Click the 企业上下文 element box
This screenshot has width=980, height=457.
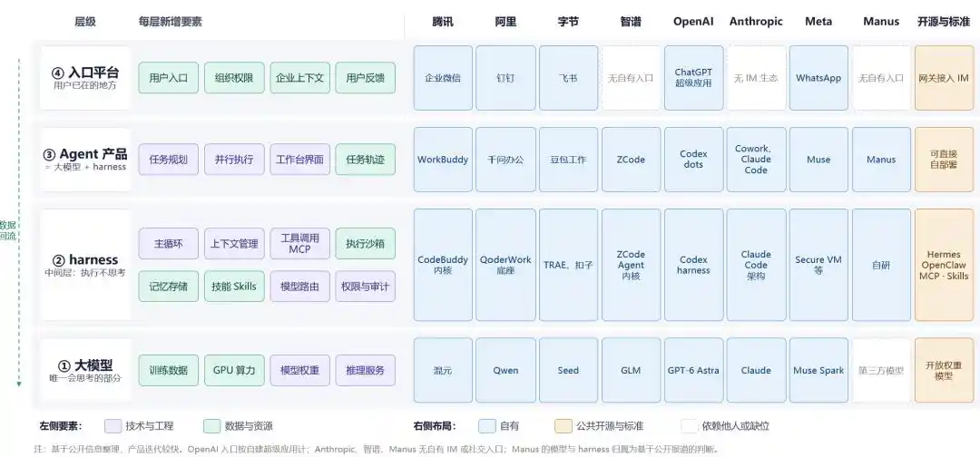pyautogui.click(x=300, y=78)
